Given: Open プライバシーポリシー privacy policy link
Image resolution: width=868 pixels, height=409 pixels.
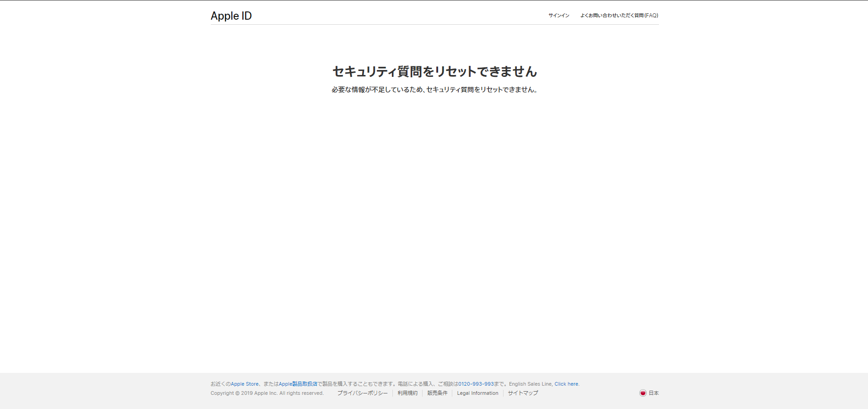Looking at the screenshot, I should tap(362, 393).
